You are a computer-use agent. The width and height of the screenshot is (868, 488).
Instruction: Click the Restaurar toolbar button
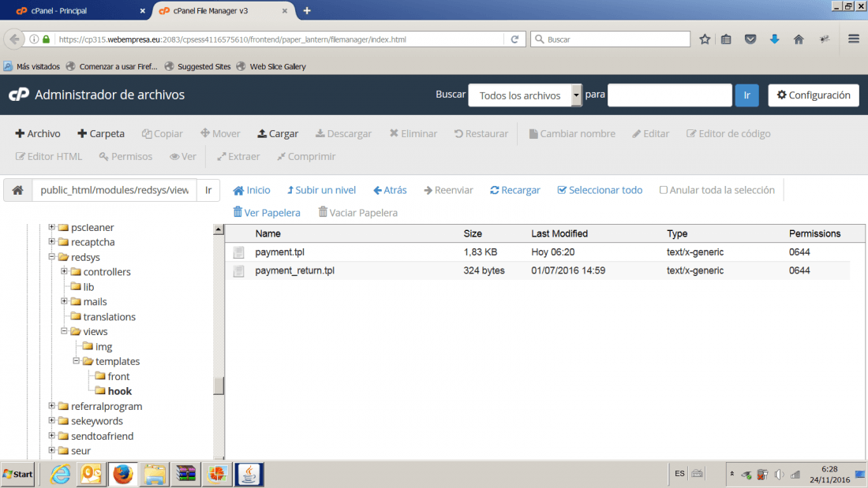click(481, 133)
